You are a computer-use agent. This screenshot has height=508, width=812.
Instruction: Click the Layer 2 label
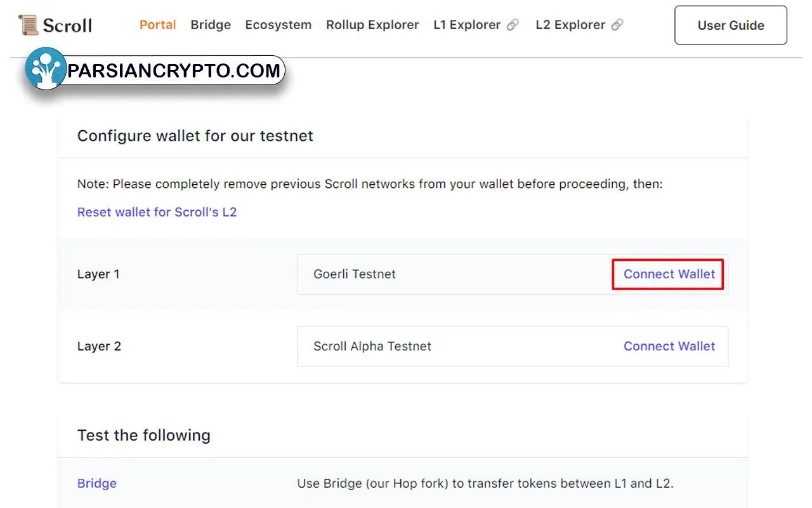99,346
